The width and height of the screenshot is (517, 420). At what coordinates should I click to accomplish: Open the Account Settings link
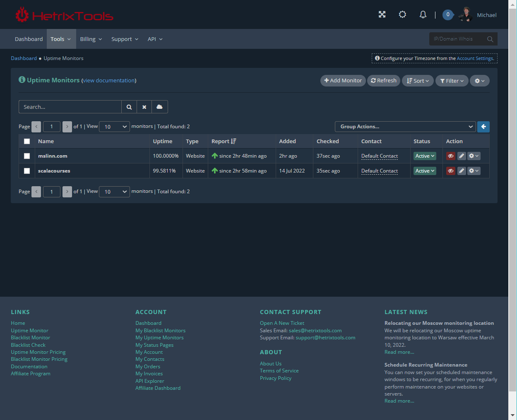475,58
